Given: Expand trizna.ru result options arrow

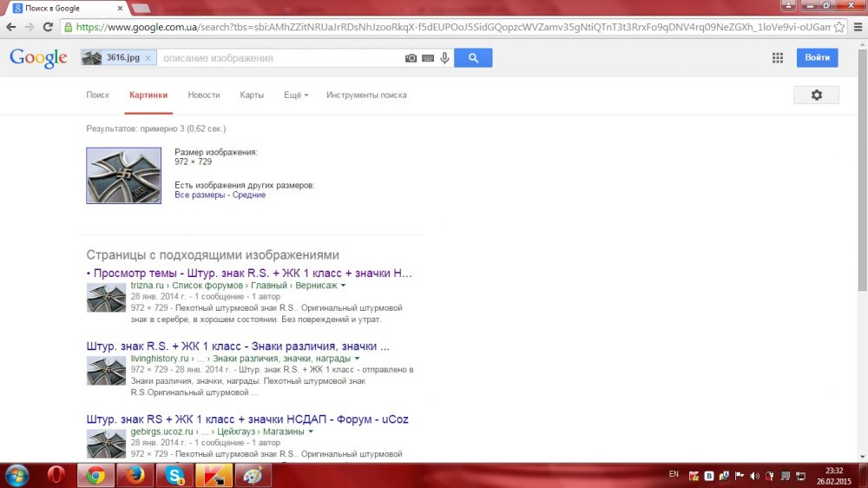Looking at the screenshot, I should [x=343, y=286].
